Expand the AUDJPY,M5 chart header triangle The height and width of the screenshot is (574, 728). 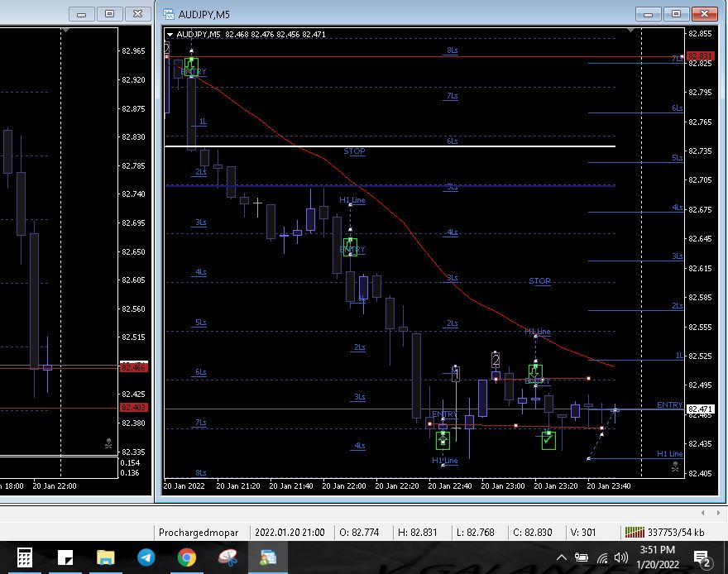170,34
